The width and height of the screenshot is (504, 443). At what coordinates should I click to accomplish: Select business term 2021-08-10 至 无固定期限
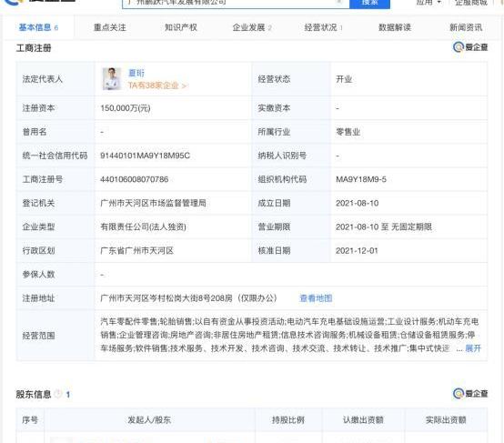(x=384, y=227)
